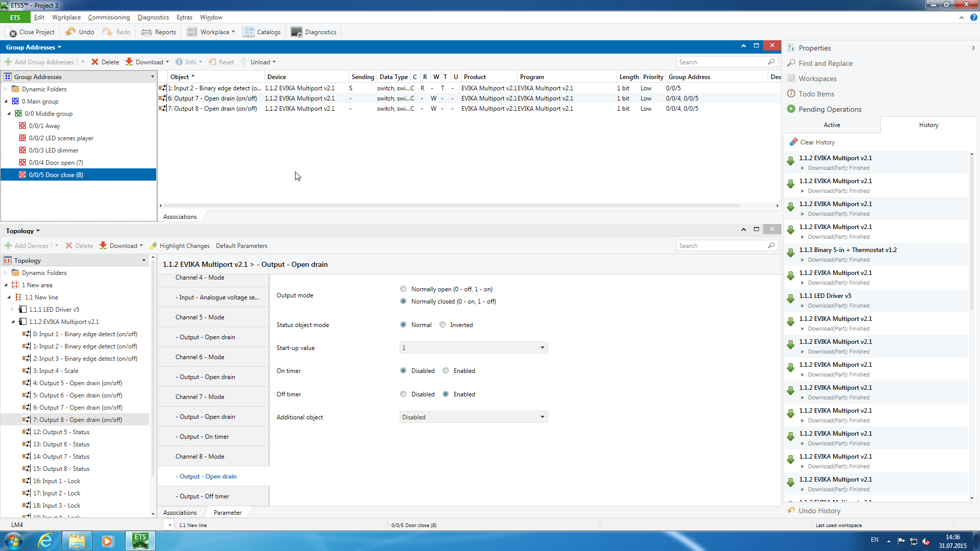The image size is (980, 551).
Task: Open Internet Explorer from the taskbar
Action: tap(46, 540)
